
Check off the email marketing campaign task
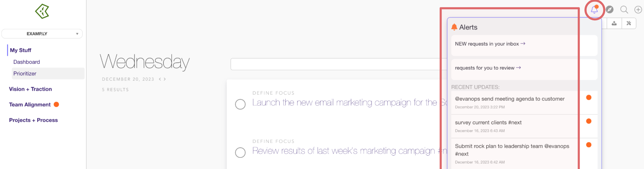point(240,104)
